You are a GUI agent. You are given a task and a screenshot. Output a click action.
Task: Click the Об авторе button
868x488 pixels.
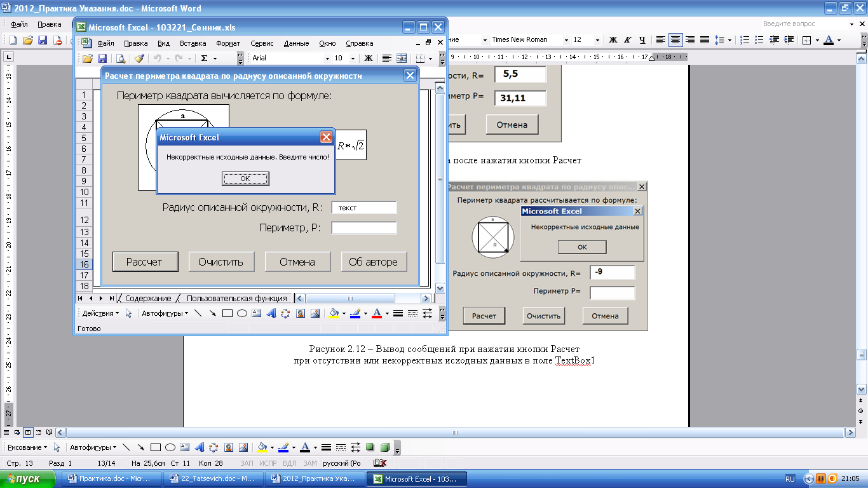[374, 262]
